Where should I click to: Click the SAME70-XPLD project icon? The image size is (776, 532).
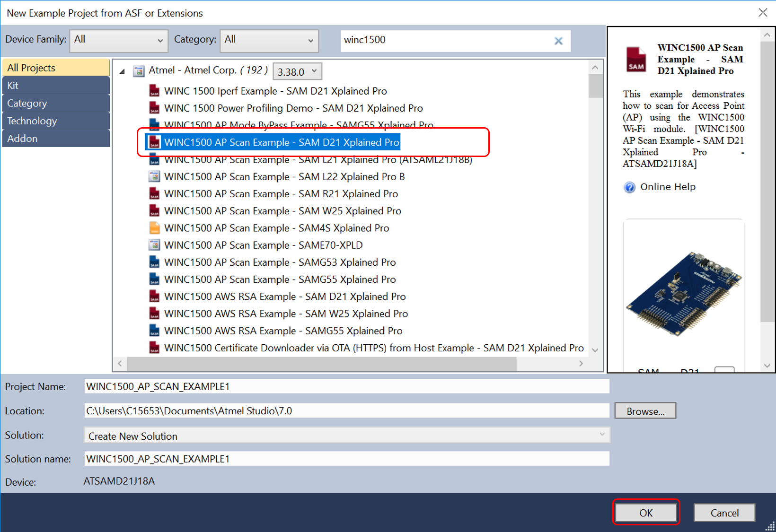154,245
